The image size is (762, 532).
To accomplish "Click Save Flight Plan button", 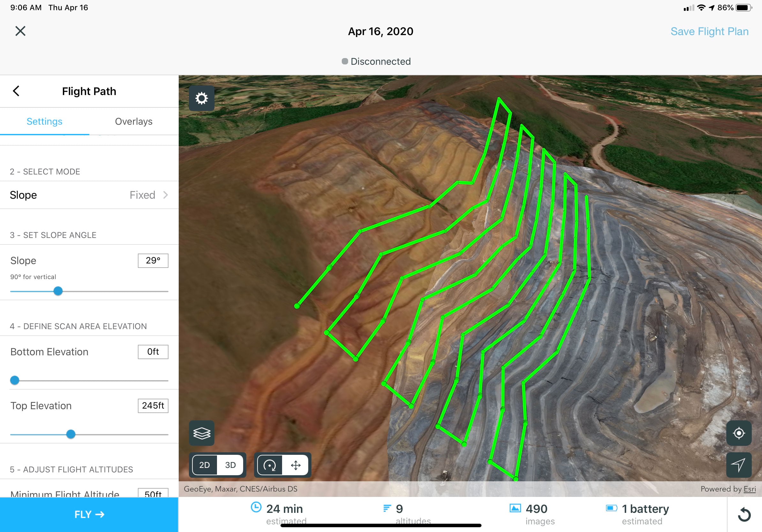I will 709,31.
